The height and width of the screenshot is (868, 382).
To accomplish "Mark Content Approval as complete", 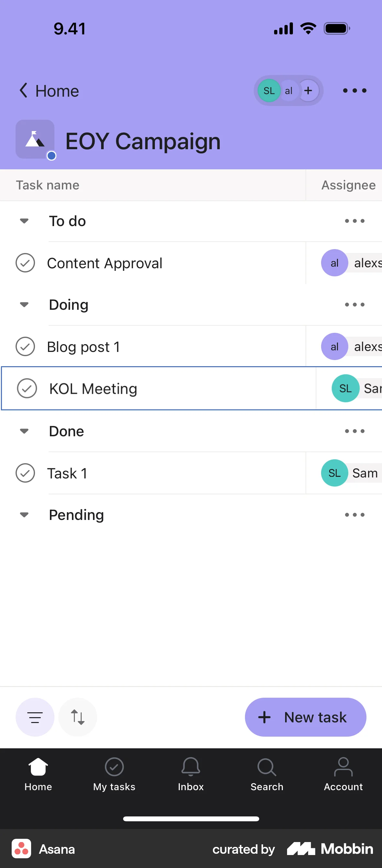I will click(25, 263).
